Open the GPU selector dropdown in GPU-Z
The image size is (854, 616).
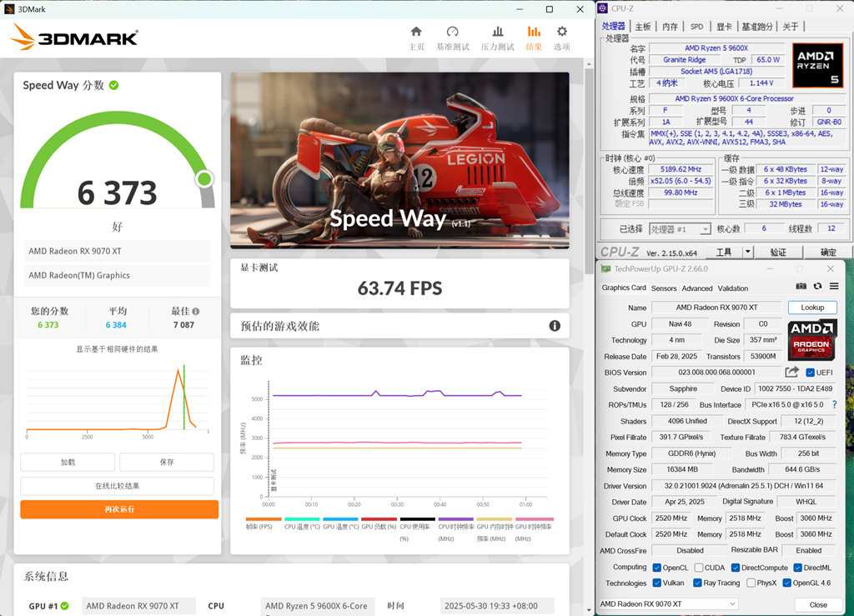pos(668,604)
